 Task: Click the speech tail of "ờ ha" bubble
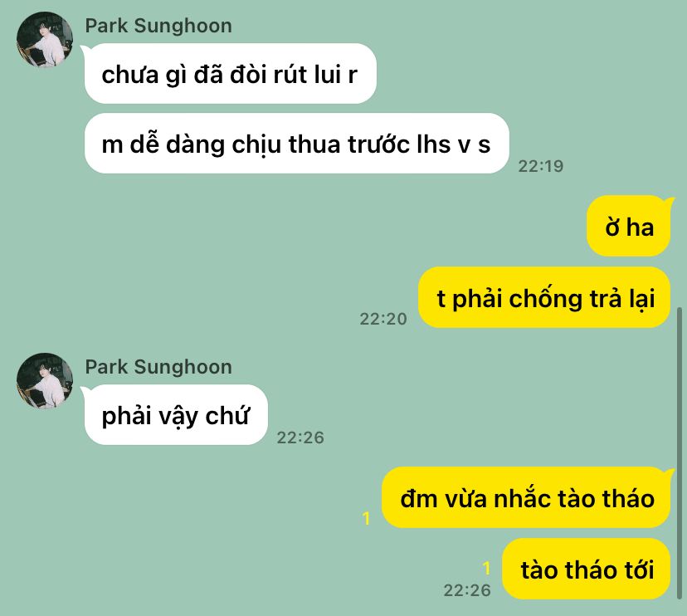670,201
